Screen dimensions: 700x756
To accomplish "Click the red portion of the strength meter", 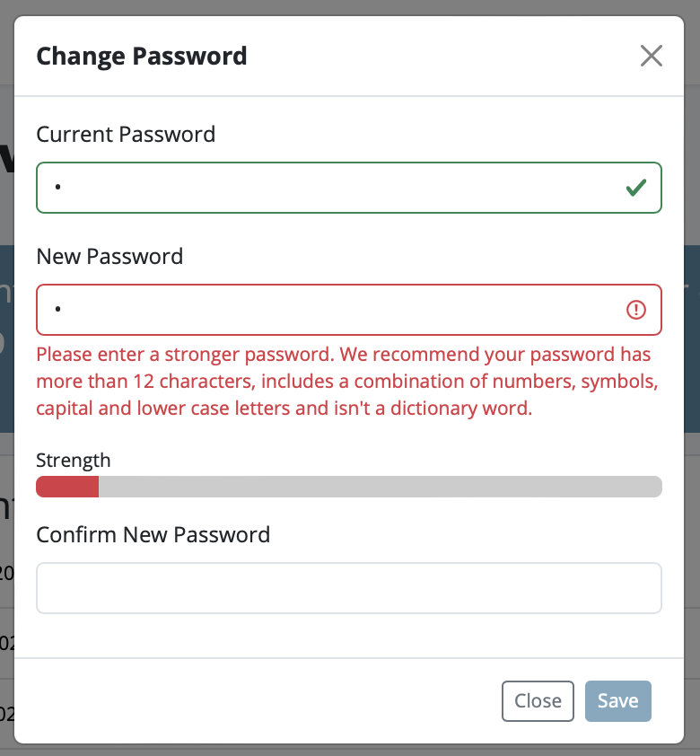I will coord(67,487).
